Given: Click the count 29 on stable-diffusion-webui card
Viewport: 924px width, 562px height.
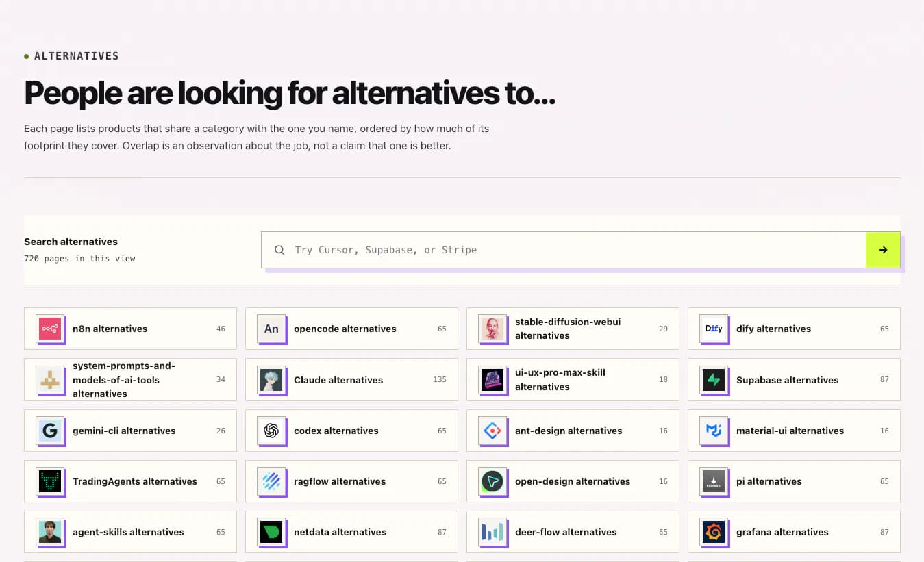Looking at the screenshot, I should coord(663,329).
